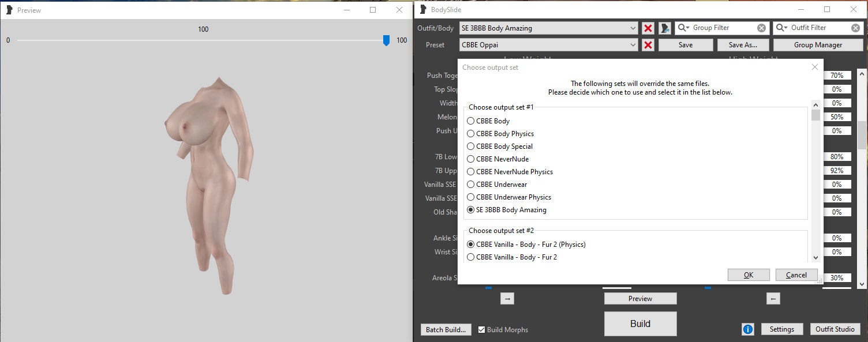The image size is (868, 342).
Task: Select CBBE Body output set
Action: [x=488, y=121]
